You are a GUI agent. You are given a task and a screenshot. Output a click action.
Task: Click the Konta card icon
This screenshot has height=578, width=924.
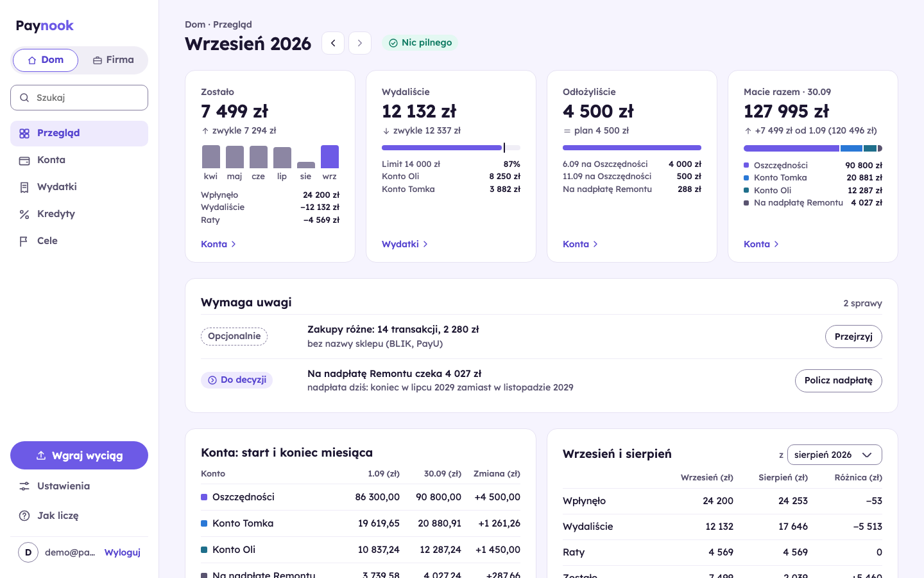24,161
